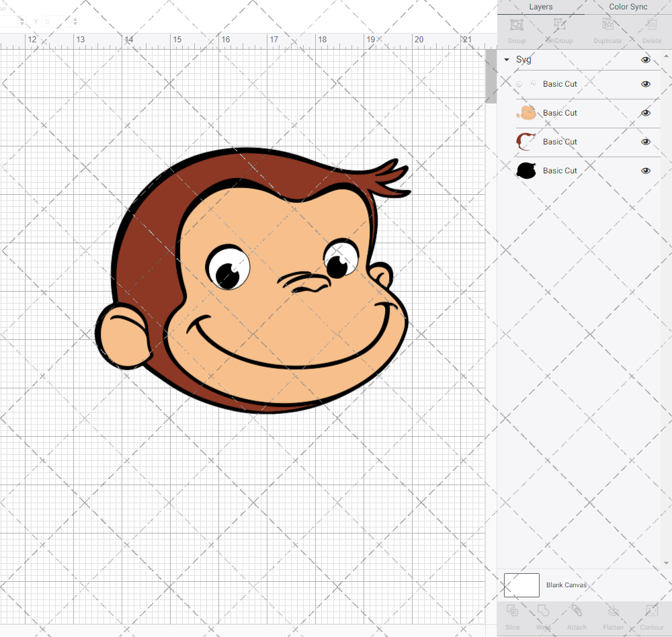Select the black silhouette layer thumbnail

point(526,171)
